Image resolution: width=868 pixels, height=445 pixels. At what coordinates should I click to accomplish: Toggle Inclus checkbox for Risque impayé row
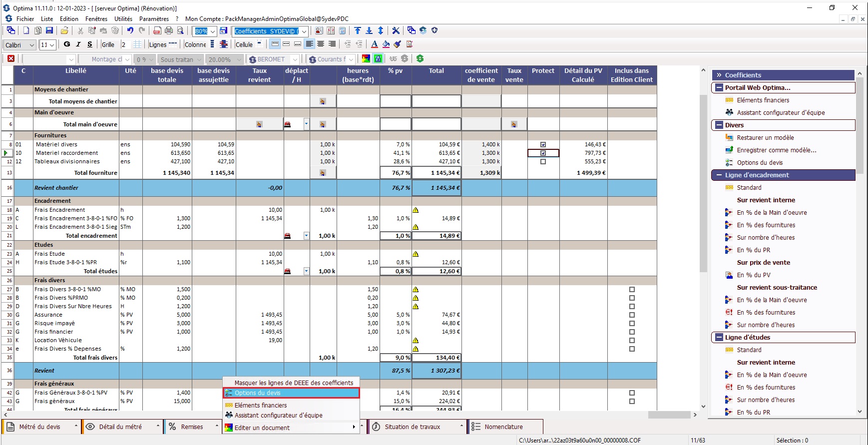click(632, 324)
